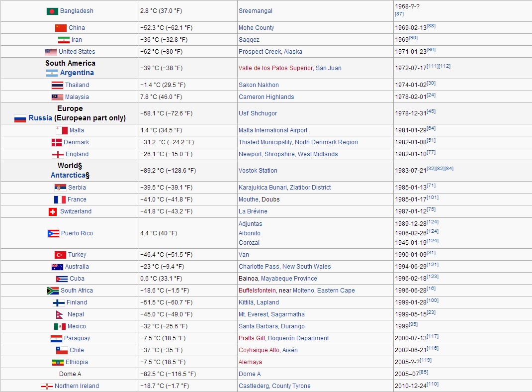Click the Malta flag icon
The height and width of the screenshot is (392, 532).
[62, 130]
